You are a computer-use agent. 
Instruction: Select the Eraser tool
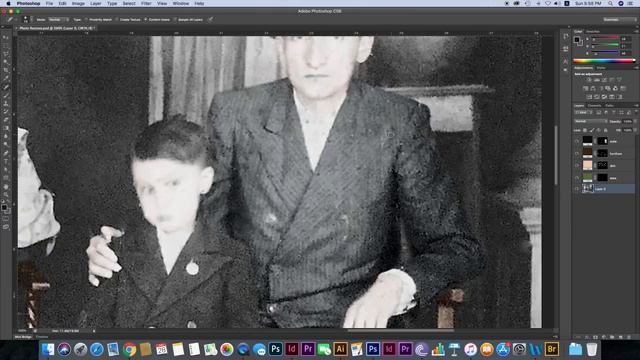[x=6, y=120]
